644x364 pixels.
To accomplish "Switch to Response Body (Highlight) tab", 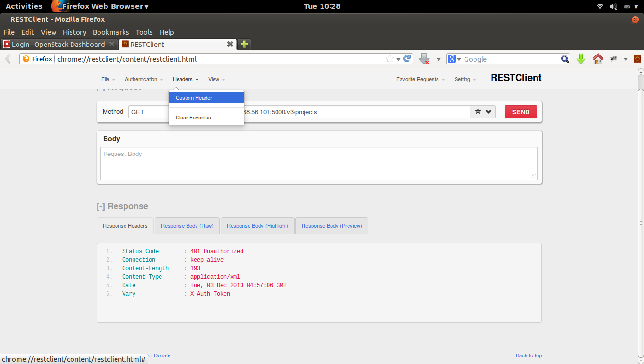I will [x=258, y=226].
